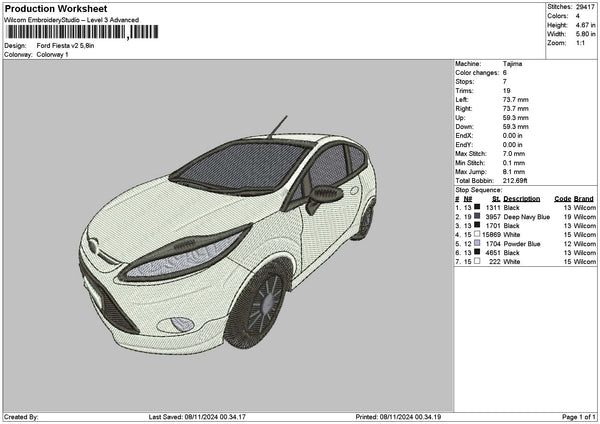Click the Colorway 1 text
The width and height of the screenshot is (600, 424).
(52, 55)
